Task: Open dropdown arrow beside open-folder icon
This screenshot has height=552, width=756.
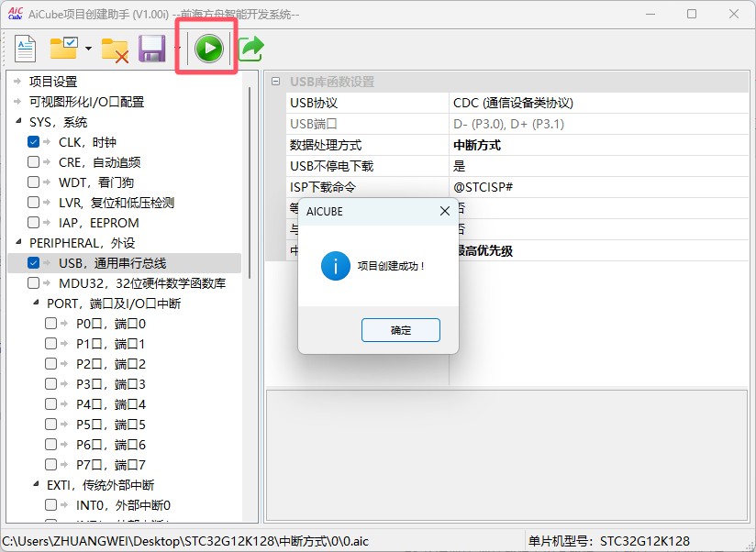Action: tap(88, 49)
